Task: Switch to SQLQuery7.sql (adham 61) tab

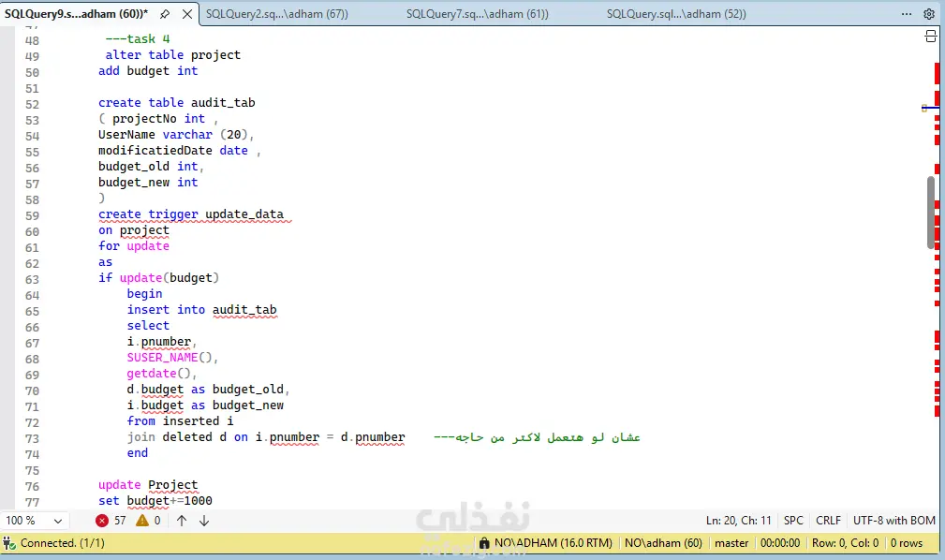Action: [x=478, y=14]
